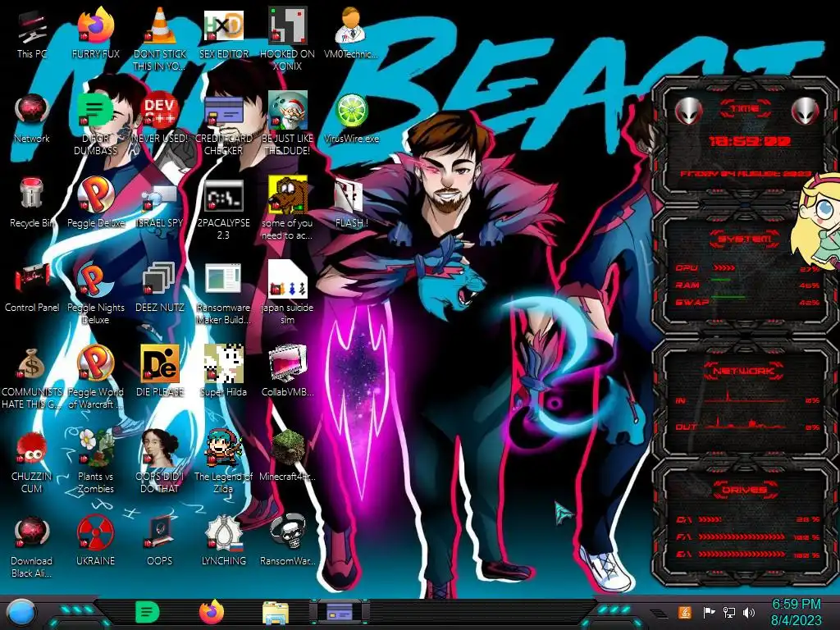Screen dimensions: 840x630
Task: Launch the Plants vs Zombies shortcut
Action: click(x=95, y=462)
